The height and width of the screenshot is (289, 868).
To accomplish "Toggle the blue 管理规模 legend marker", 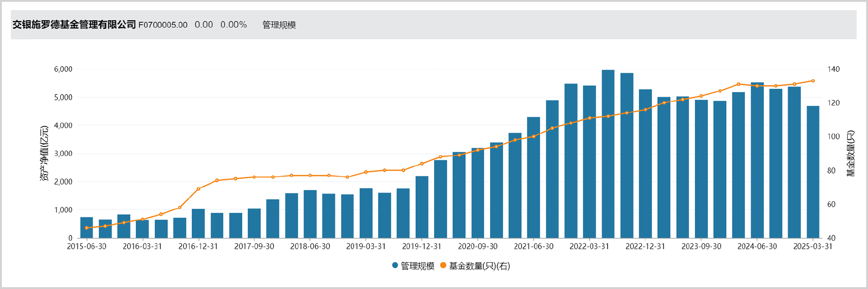I will point(395,265).
